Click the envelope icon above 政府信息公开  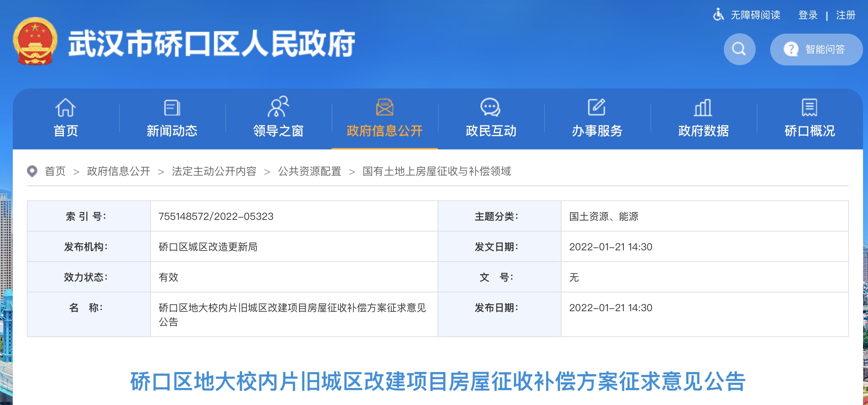pos(384,107)
